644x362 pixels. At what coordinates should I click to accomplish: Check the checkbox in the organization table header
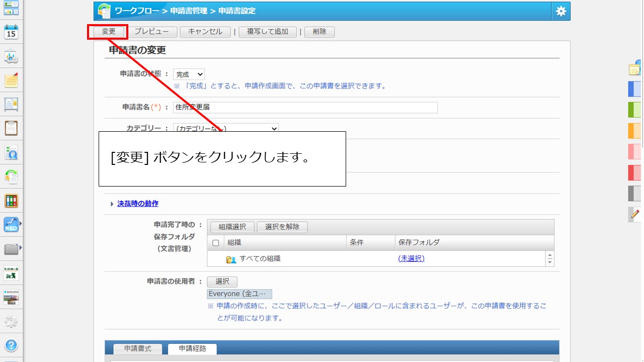[215, 242]
